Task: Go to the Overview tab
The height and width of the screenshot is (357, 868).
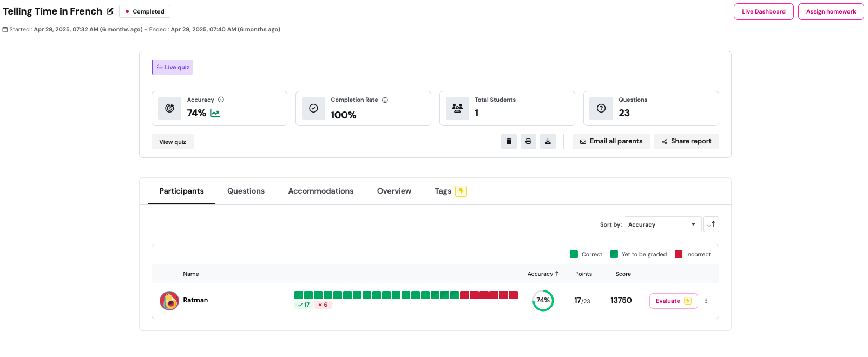Action: [394, 191]
